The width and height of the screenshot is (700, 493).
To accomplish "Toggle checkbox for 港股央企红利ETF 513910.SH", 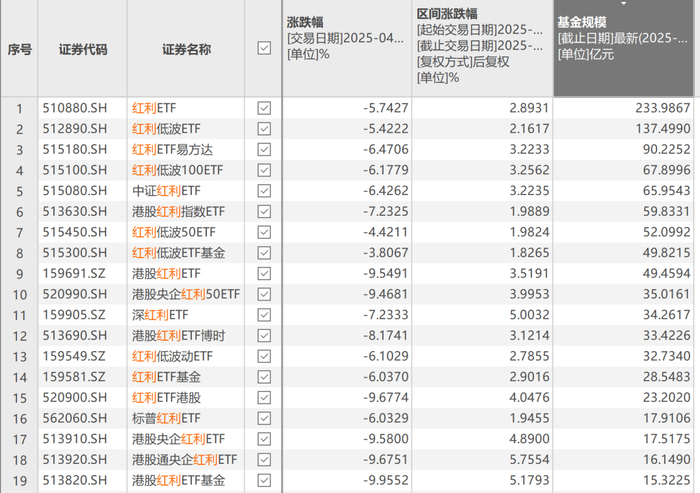I will [x=264, y=439].
